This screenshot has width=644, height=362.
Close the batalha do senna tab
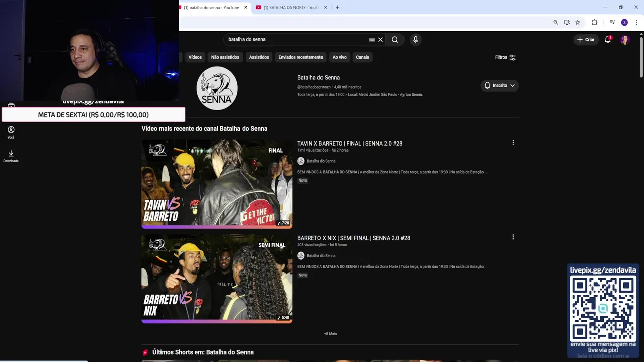point(246,7)
